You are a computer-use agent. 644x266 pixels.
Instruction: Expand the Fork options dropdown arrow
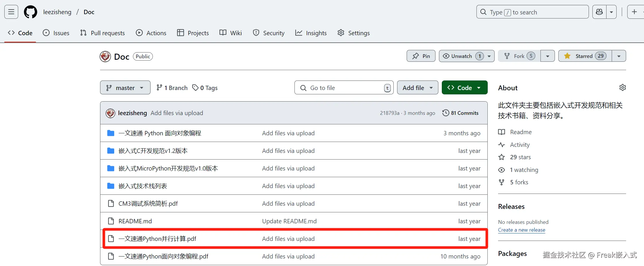point(548,56)
